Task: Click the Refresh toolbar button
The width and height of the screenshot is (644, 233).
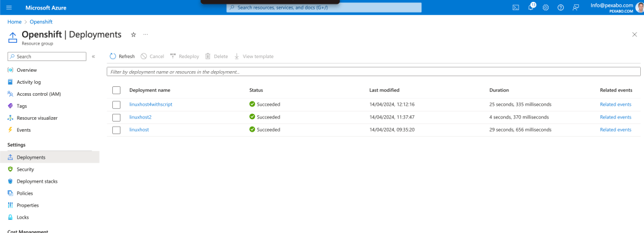Action: click(x=122, y=56)
